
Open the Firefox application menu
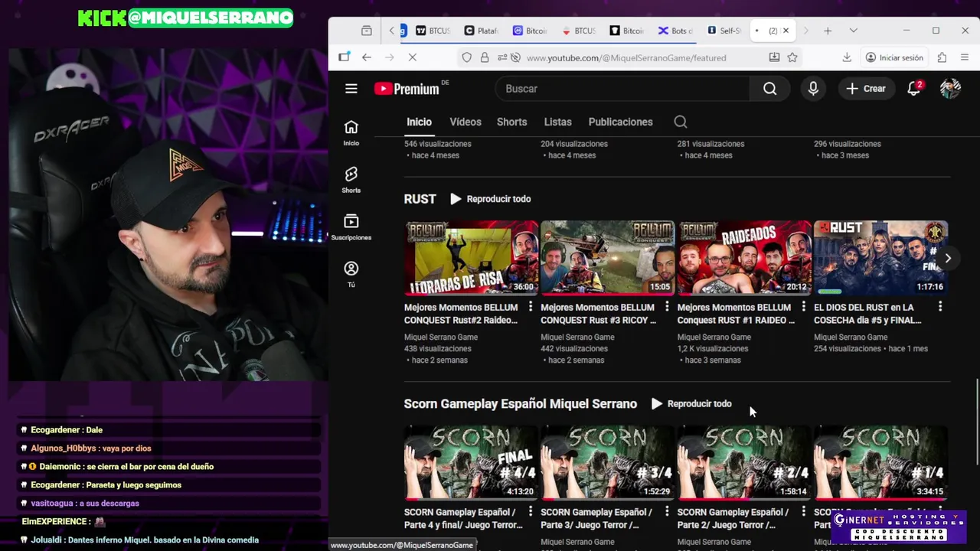coord(965,57)
